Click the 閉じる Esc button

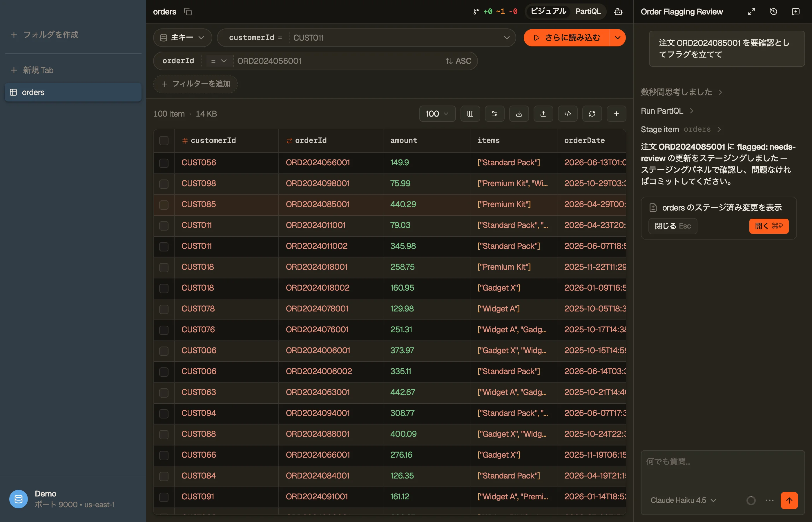[x=673, y=226]
